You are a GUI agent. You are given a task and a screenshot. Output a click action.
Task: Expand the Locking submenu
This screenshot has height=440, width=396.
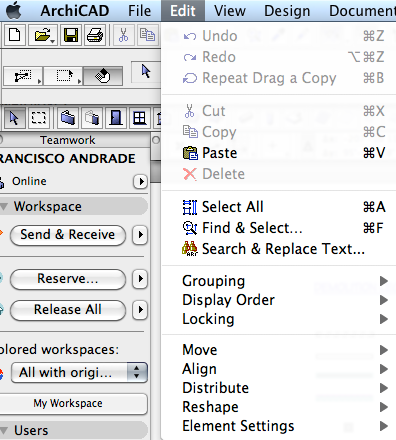pos(279,319)
